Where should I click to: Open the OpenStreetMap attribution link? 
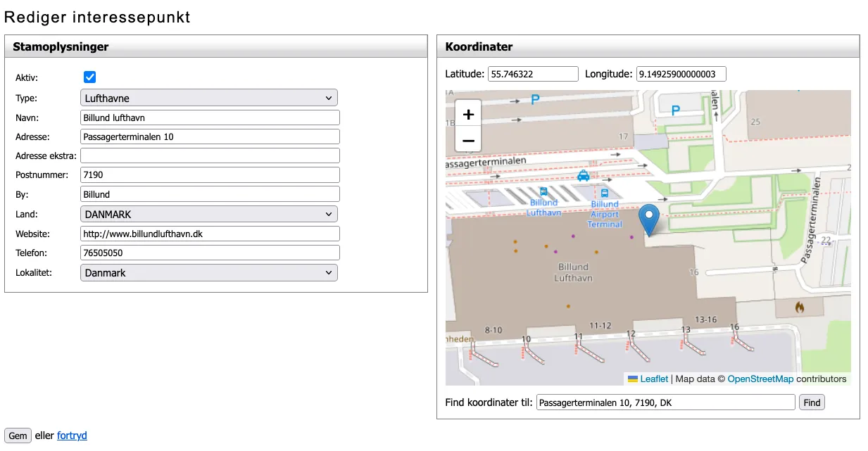coord(760,379)
